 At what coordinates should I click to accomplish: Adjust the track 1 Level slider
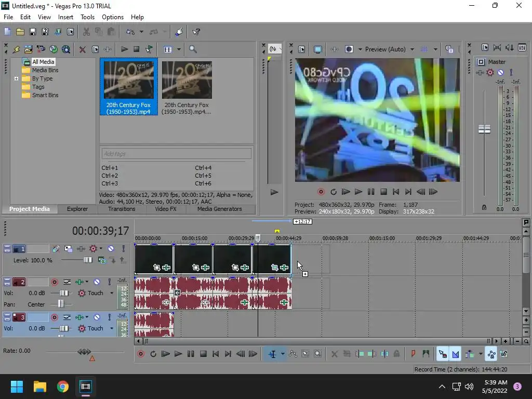point(87,260)
